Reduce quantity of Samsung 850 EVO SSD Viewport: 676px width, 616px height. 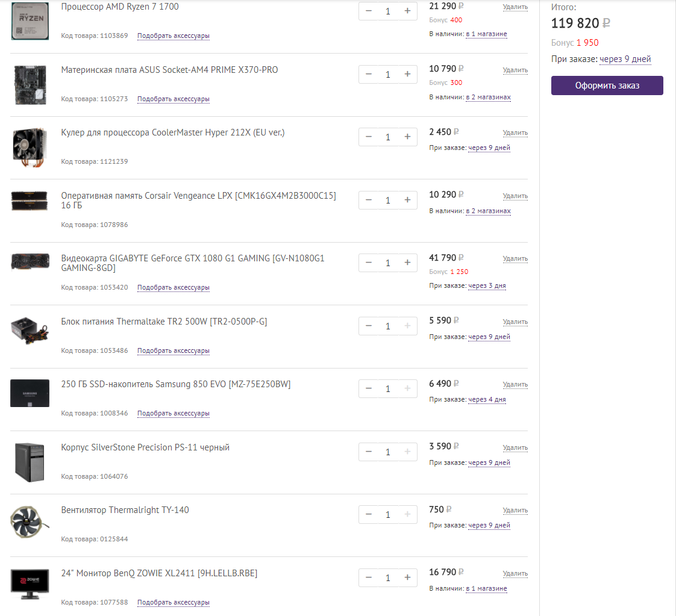(x=369, y=388)
